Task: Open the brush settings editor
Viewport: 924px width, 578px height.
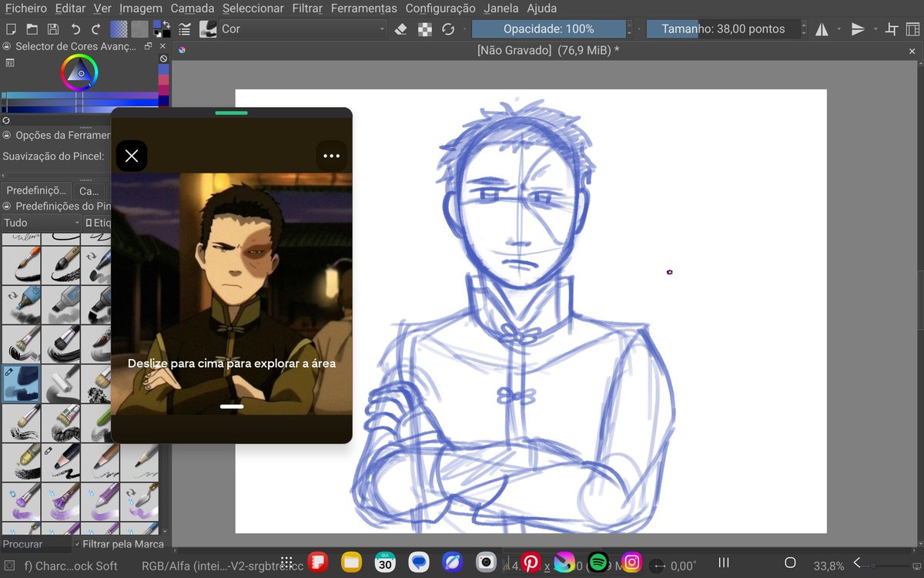Action: tap(185, 29)
